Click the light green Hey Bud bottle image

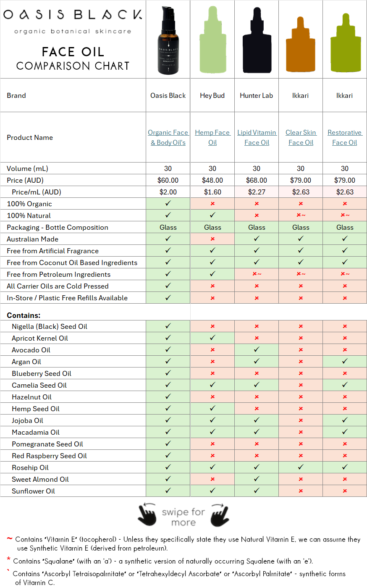pos(212,39)
